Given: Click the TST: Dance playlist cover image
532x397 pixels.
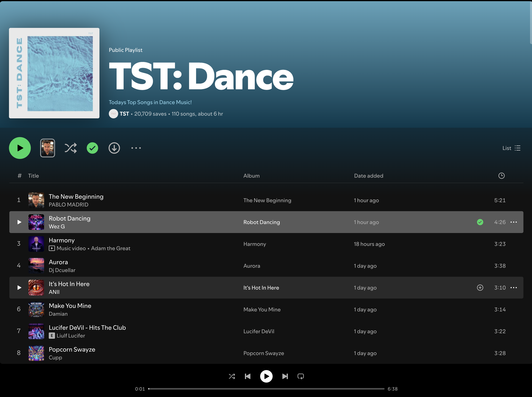Looking at the screenshot, I should (54, 73).
